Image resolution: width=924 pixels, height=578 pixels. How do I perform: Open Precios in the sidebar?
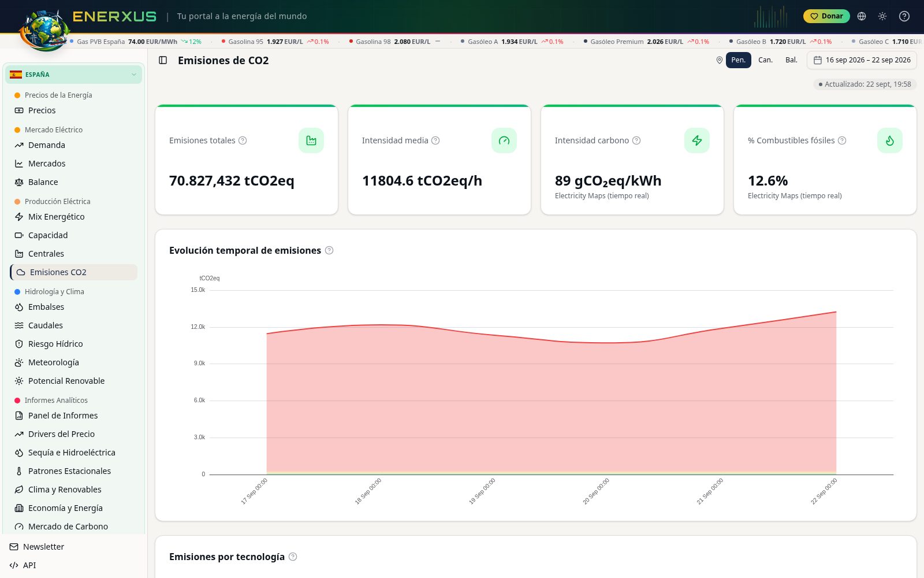[x=74, y=110]
